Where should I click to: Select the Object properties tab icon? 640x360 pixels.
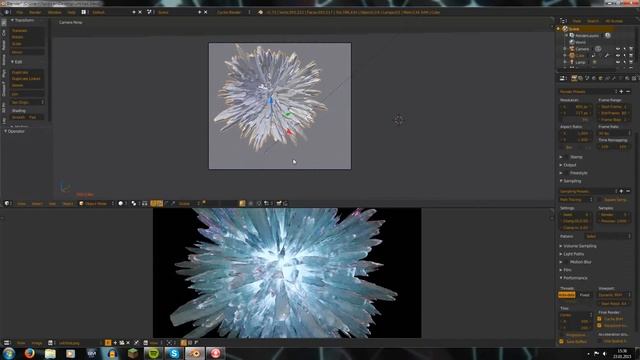pos(600,78)
